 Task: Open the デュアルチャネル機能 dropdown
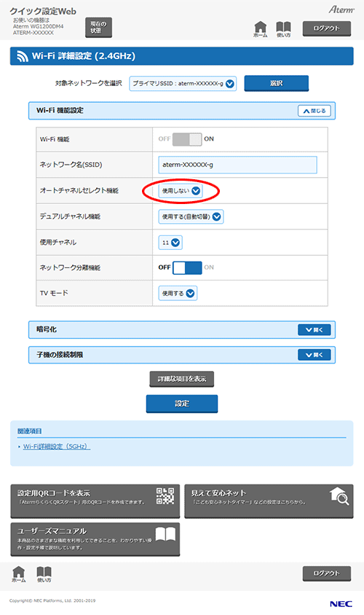(191, 216)
